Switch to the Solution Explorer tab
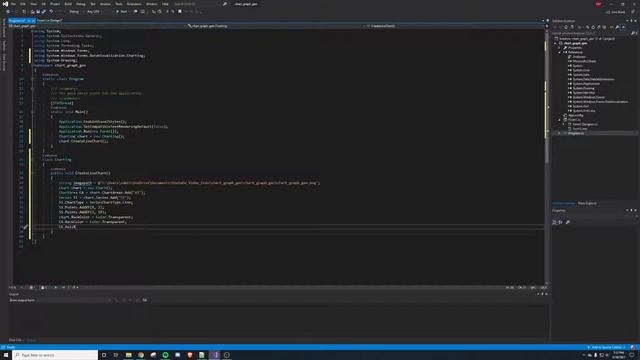The image size is (640, 360). point(564,203)
